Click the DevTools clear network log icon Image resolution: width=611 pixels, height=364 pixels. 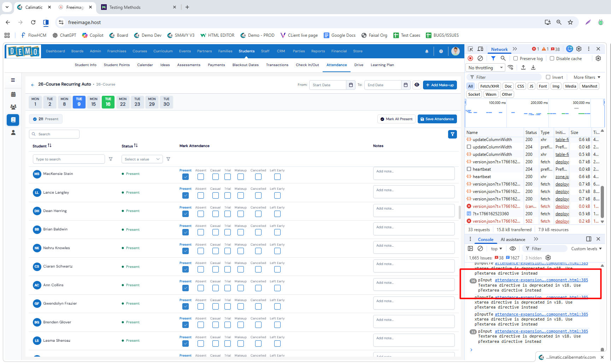[480, 59]
